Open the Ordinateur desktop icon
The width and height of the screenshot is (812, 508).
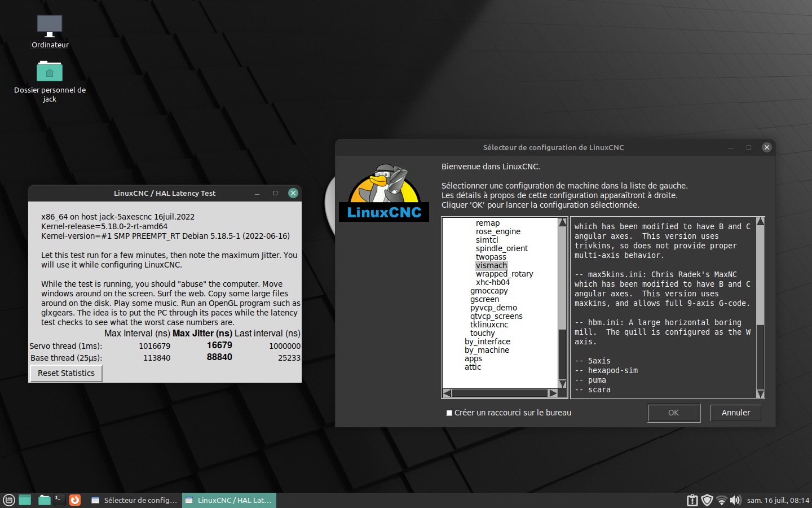50,32
